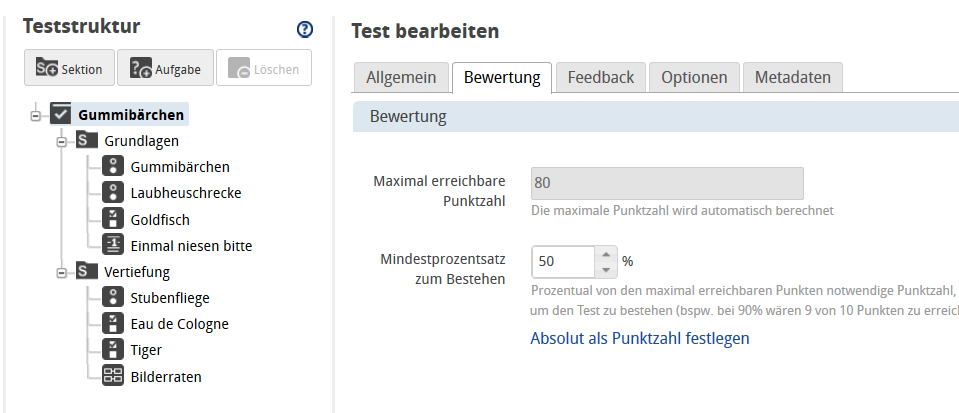Open the Feedback tab
The height and width of the screenshot is (413, 959).
point(600,77)
